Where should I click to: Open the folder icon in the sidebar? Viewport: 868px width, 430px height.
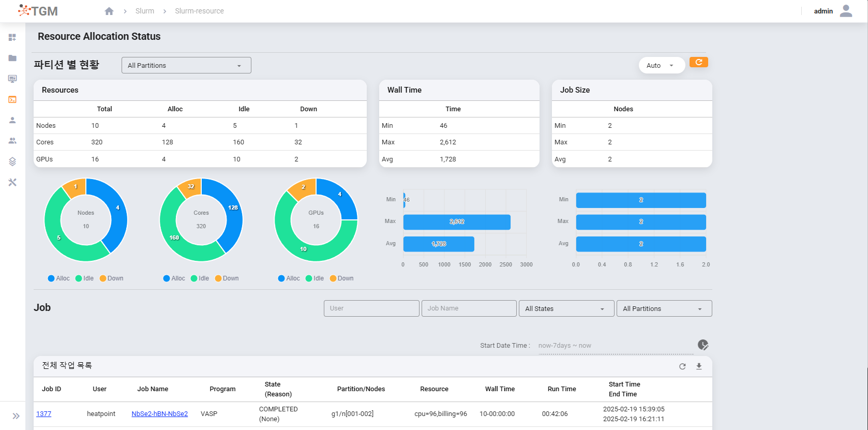12,58
